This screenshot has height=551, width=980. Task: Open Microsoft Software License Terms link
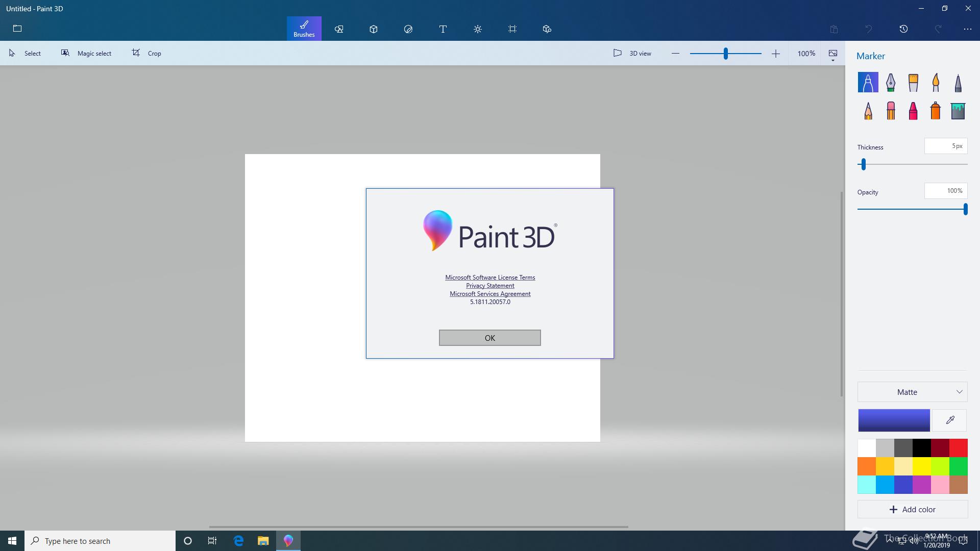[490, 278]
